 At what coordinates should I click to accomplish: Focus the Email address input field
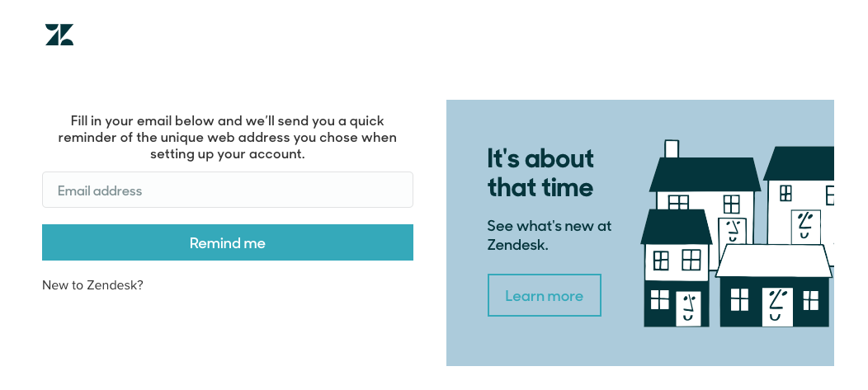228,190
